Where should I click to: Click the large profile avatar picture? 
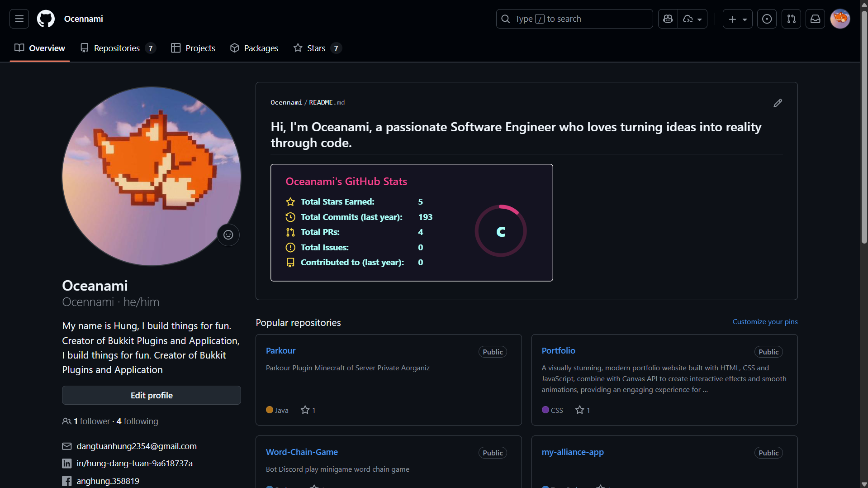tap(152, 176)
